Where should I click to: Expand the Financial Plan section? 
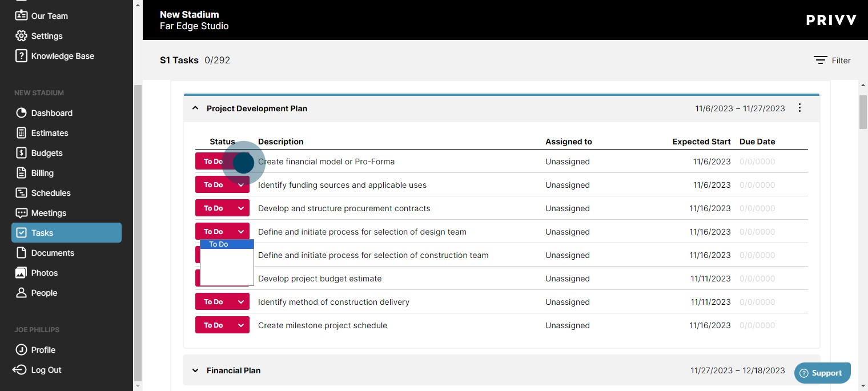tap(195, 370)
